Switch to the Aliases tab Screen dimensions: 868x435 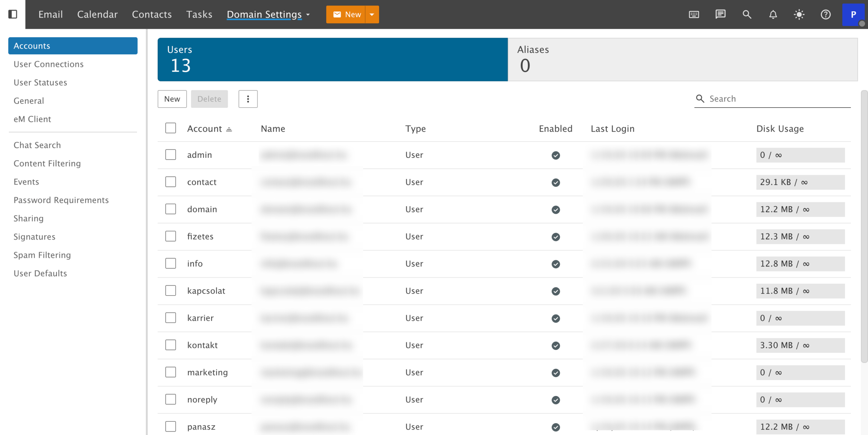(682, 59)
